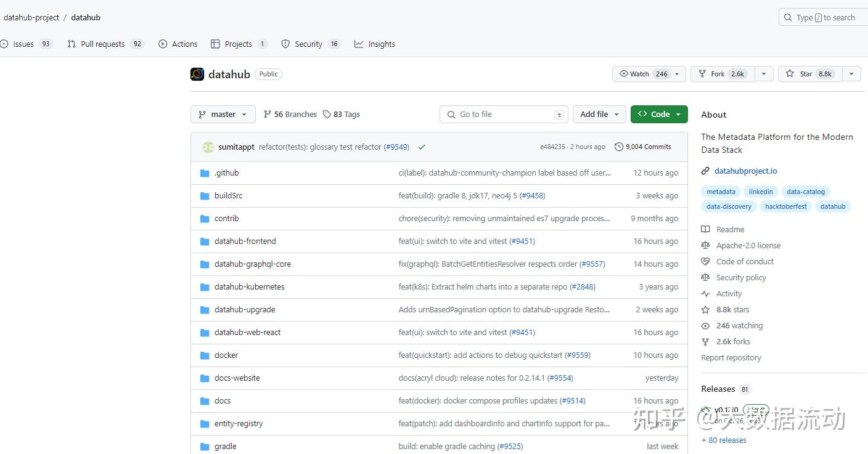
Task: Visit the datahubproject.io website link
Action: point(745,171)
